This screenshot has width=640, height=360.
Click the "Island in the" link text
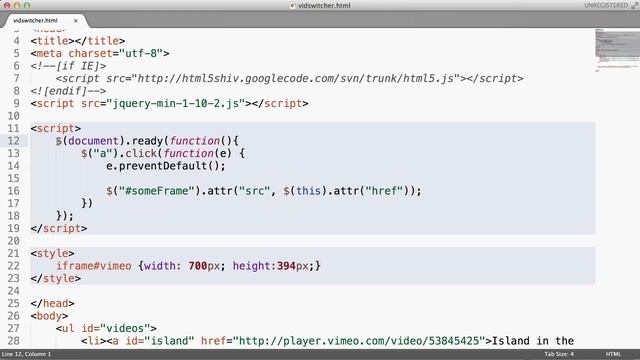533,341
